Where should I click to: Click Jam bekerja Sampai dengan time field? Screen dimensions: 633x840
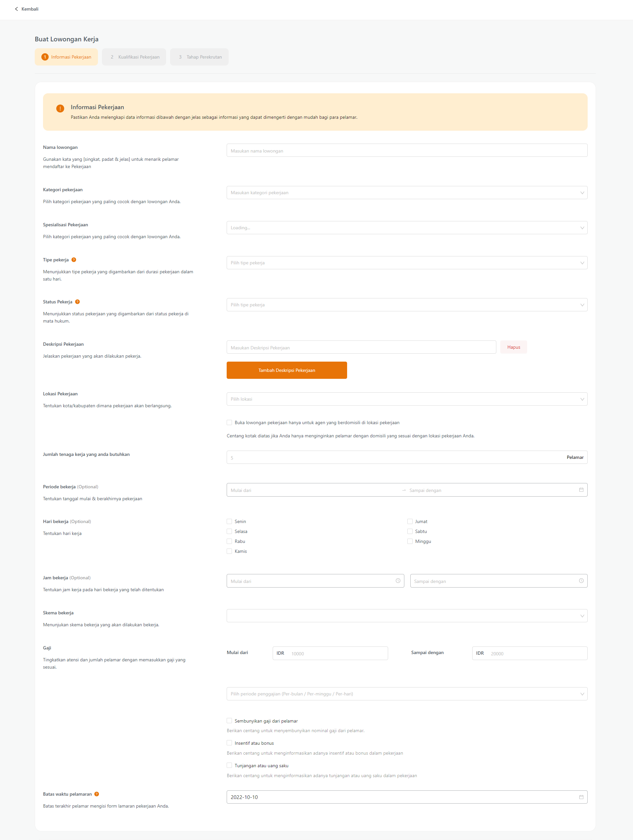[499, 581]
